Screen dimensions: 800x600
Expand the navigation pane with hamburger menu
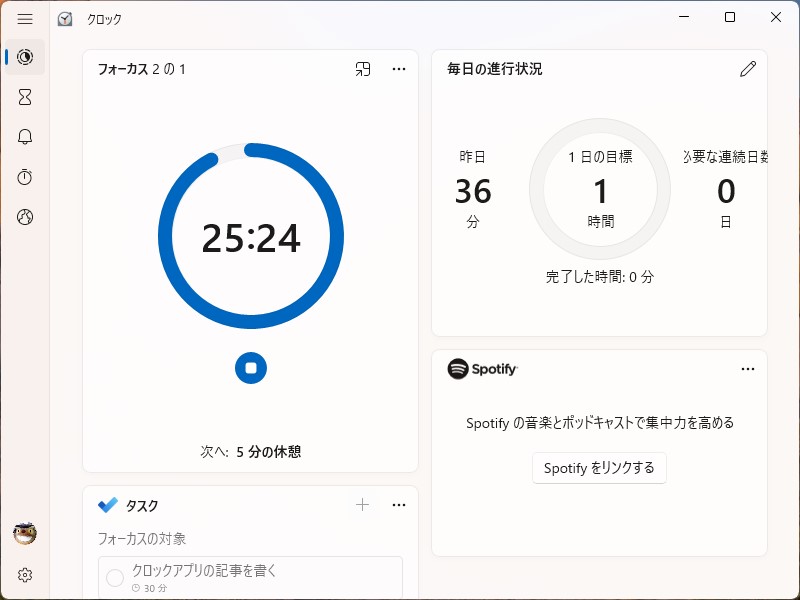(x=24, y=18)
